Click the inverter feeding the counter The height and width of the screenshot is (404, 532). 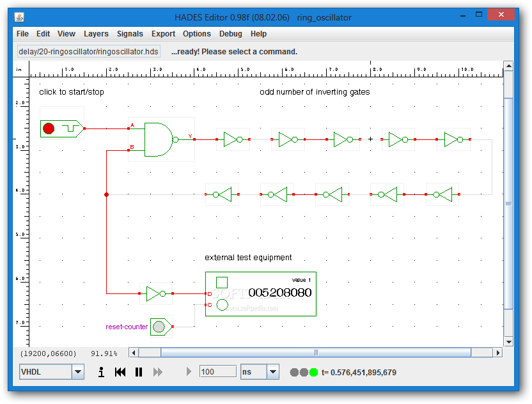point(156,294)
